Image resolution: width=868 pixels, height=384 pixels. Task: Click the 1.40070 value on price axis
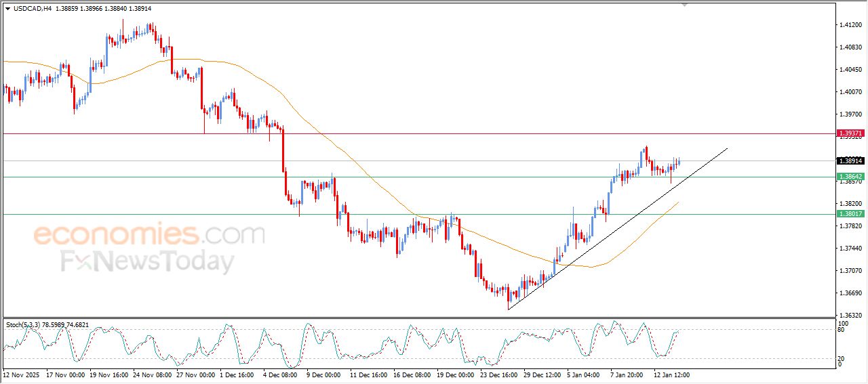pos(850,92)
